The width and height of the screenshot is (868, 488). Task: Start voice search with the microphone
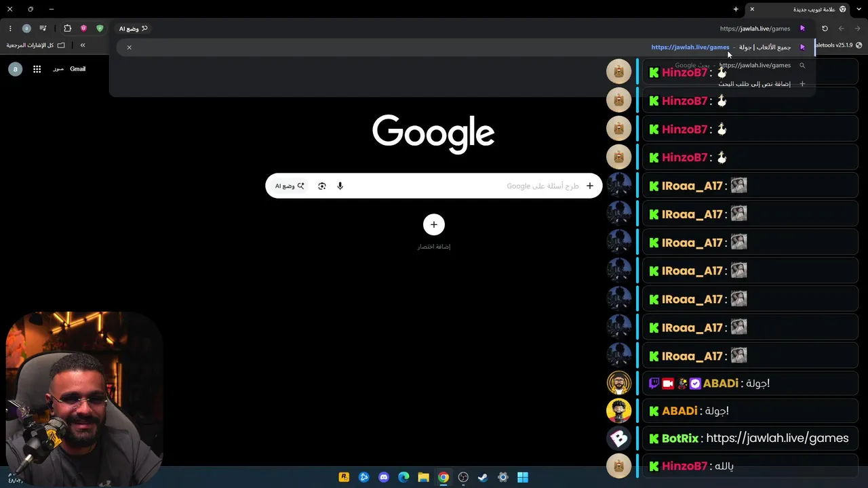click(340, 186)
